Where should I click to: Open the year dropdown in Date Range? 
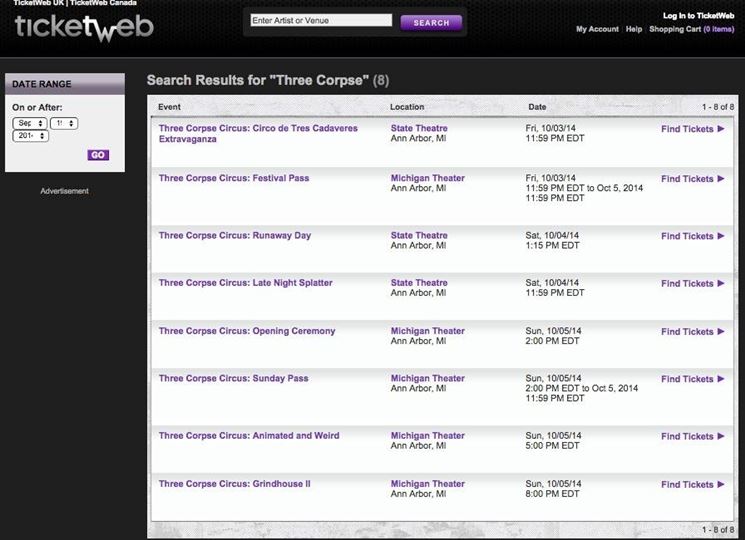(30, 136)
